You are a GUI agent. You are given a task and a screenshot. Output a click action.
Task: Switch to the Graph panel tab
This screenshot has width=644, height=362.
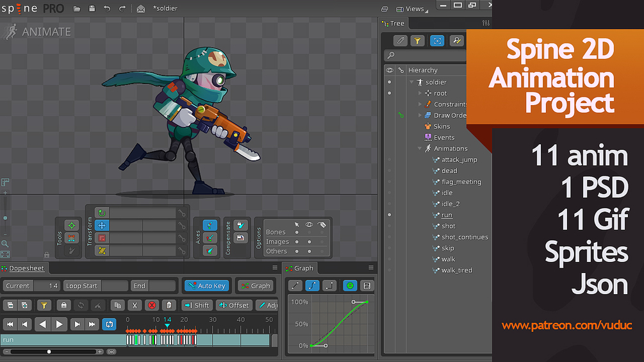tap(299, 268)
